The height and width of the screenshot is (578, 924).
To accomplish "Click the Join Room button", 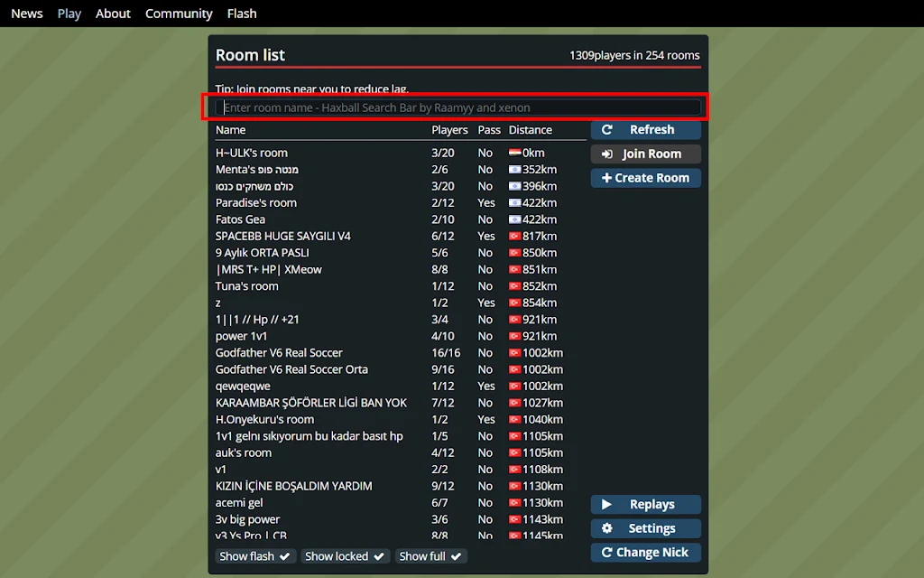I will tap(646, 154).
